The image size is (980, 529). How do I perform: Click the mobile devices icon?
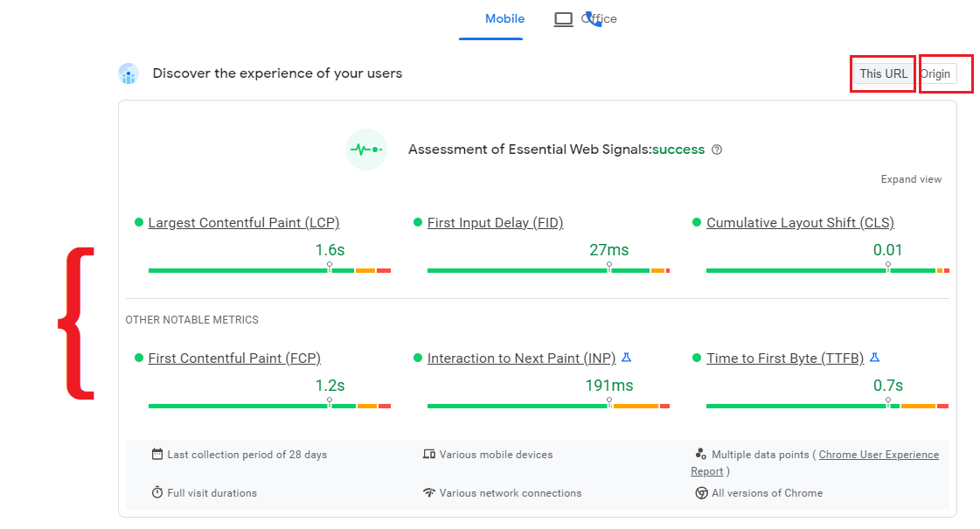428,454
